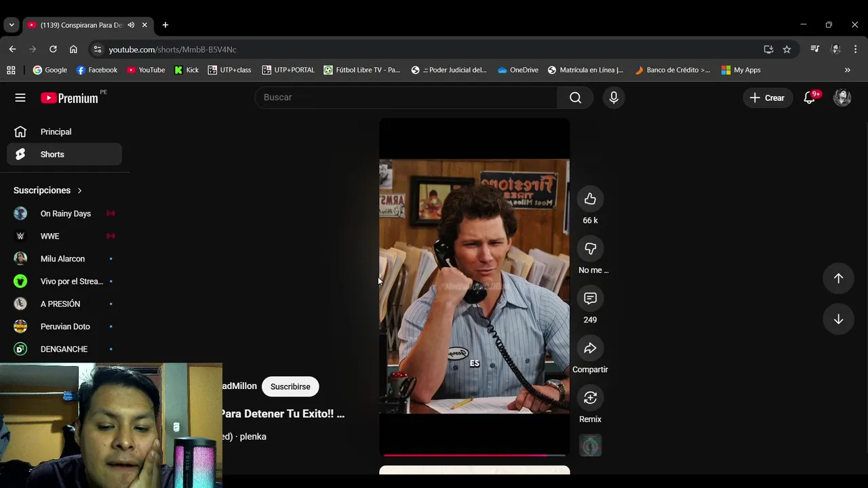Close the YouTube tab

(x=144, y=25)
